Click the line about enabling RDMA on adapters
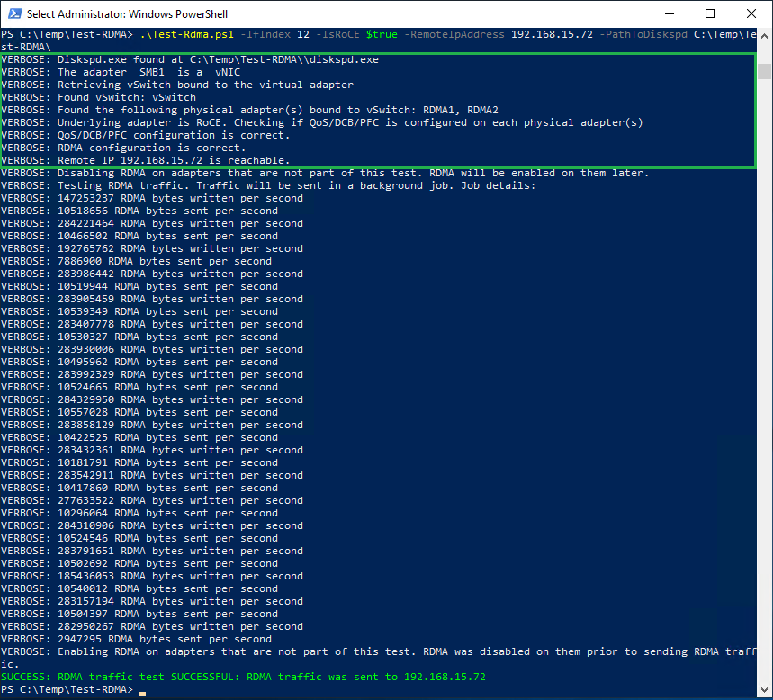 [x=270, y=651]
